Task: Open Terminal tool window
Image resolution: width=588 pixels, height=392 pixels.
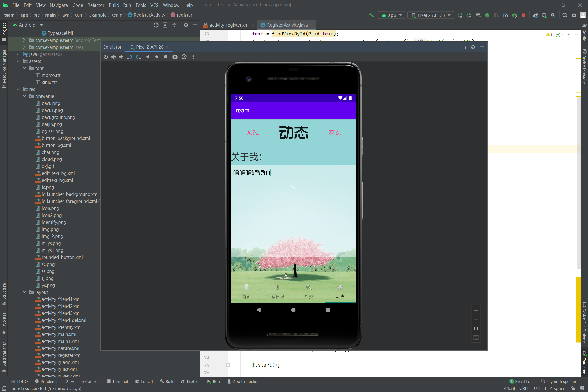Action: pyautogui.click(x=117, y=381)
